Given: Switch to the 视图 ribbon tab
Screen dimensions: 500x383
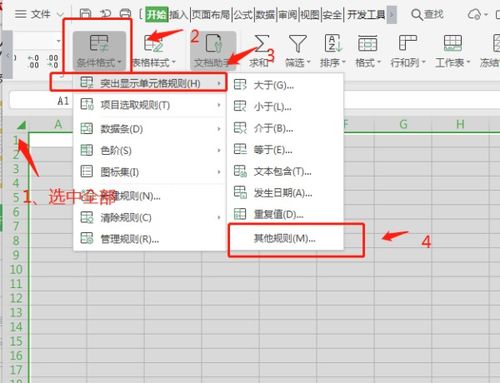Looking at the screenshot, I should (310, 15).
